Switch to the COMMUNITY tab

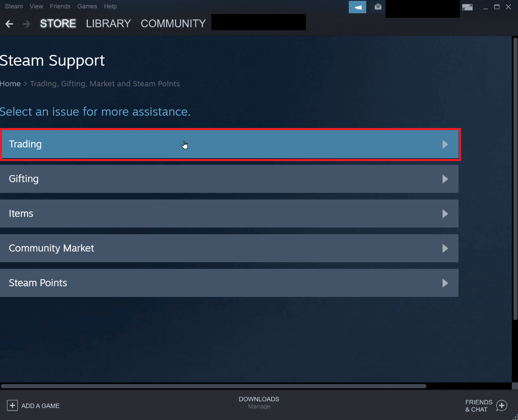173,24
